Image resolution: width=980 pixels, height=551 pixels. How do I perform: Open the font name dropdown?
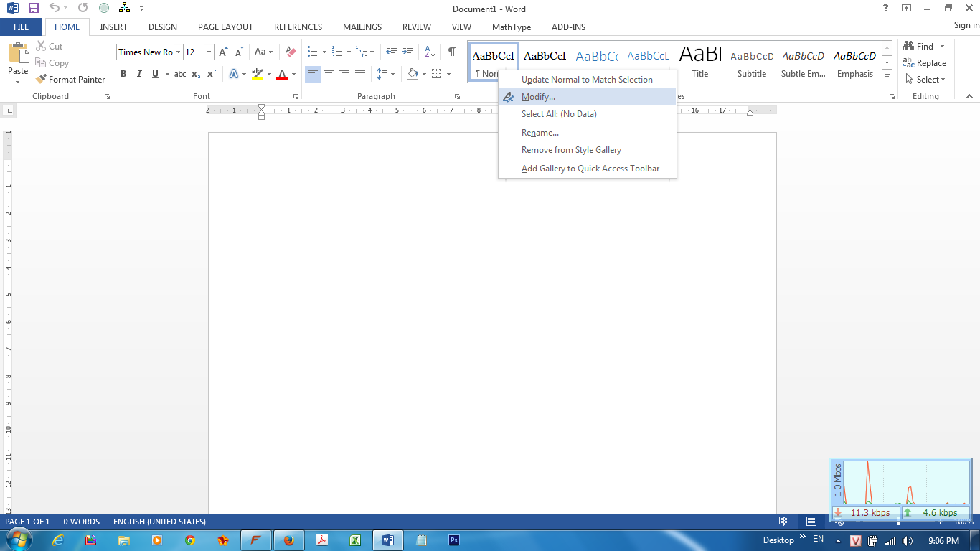pyautogui.click(x=178, y=52)
